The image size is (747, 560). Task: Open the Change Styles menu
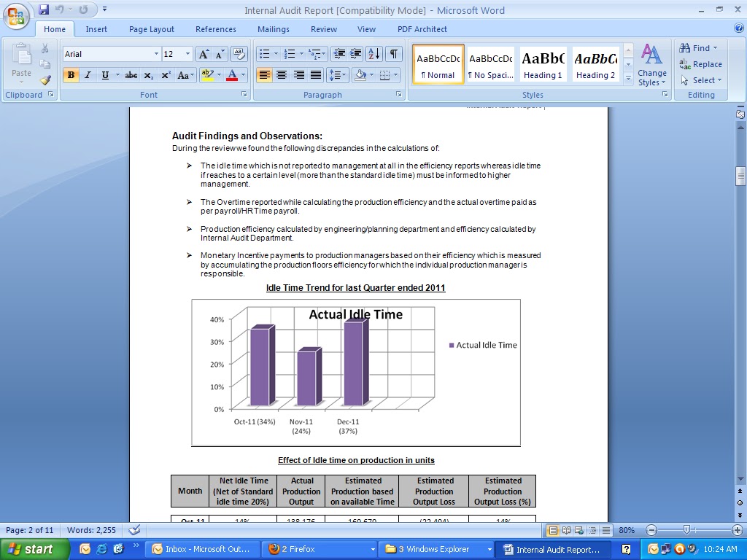(652, 65)
